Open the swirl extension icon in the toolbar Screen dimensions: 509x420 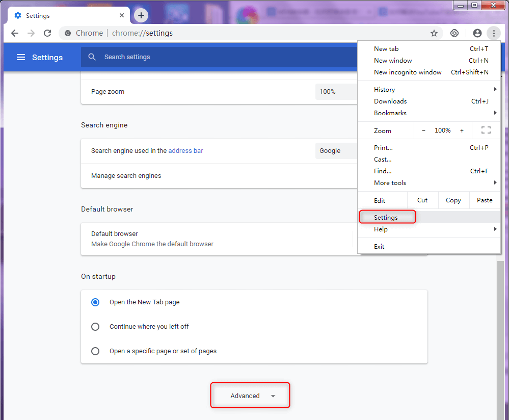click(454, 33)
